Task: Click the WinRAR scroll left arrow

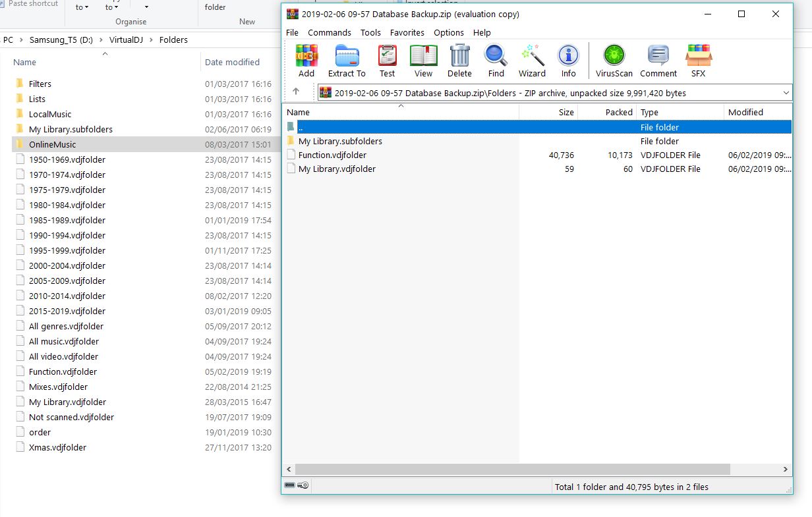Action: (288, 469)
